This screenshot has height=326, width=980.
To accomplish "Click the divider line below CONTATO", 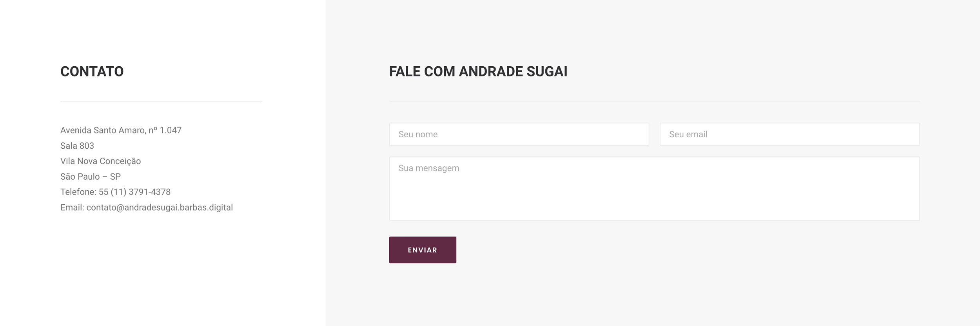I will pos(161,101).
